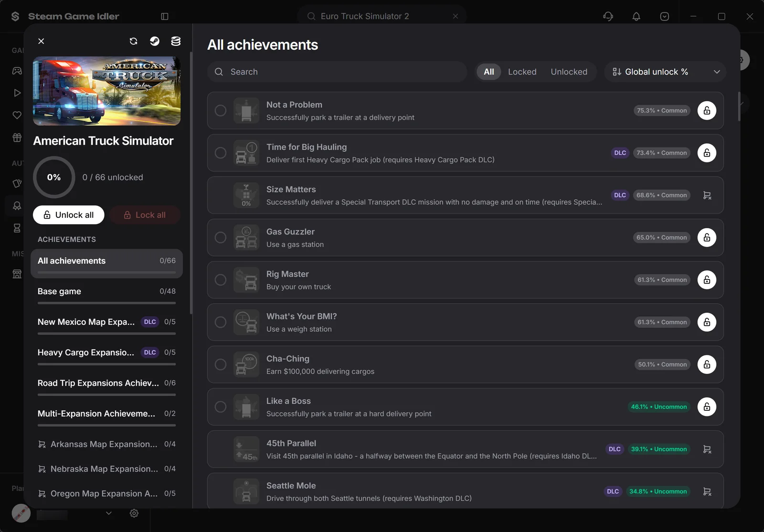Open the headset support icon

pyautogui.click(x=608, y=16)
